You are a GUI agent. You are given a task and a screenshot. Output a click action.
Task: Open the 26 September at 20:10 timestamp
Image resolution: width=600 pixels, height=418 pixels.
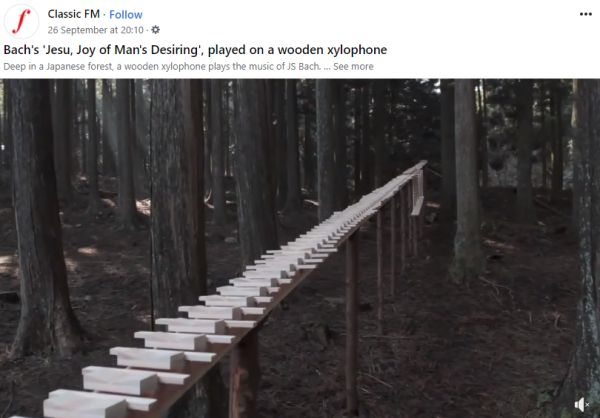(96, 30)
